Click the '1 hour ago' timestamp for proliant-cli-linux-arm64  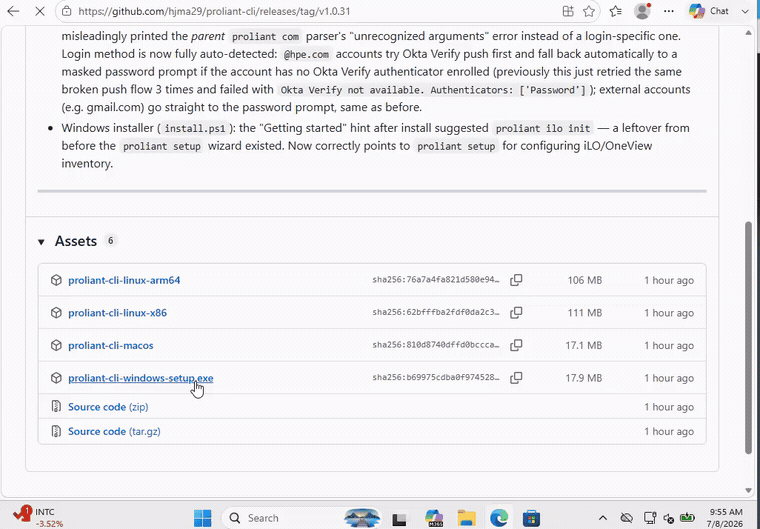point(669,280)
